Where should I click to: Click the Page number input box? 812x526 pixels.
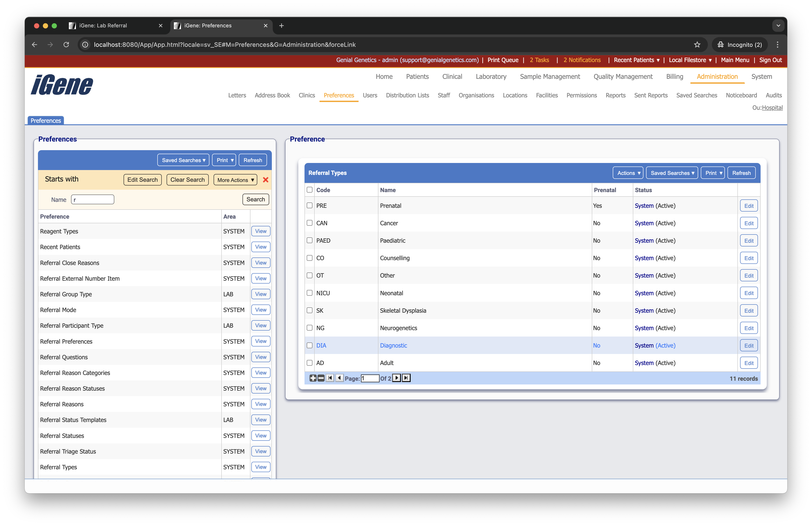[370, 378]
